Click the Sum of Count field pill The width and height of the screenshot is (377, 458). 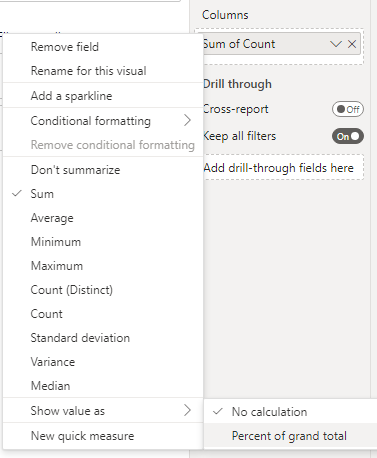(282, 44)
